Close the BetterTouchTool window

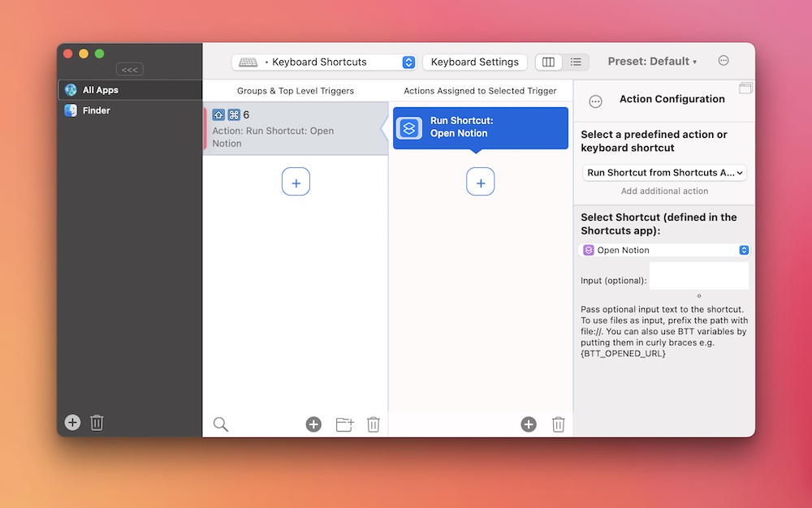coord(68,54)
